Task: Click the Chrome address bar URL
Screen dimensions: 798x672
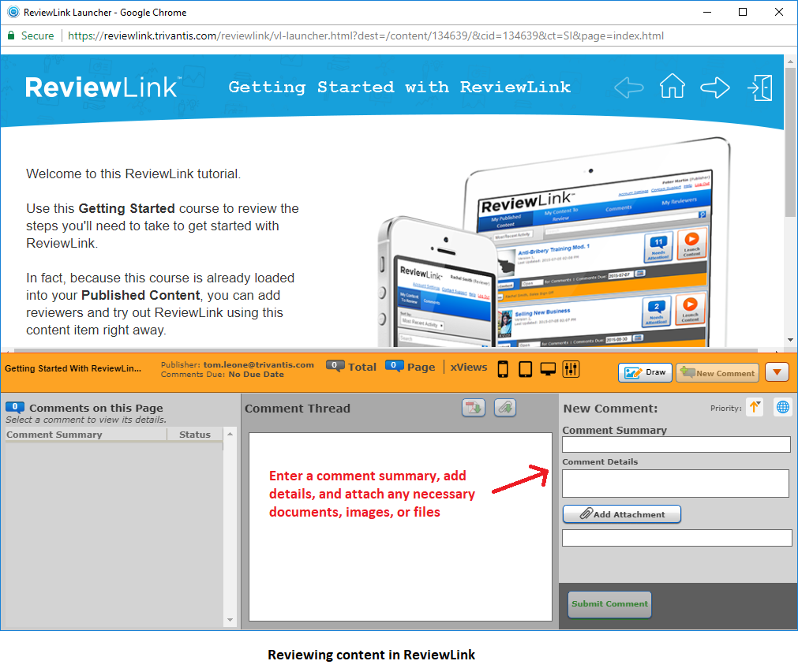Action: point(365,35)
